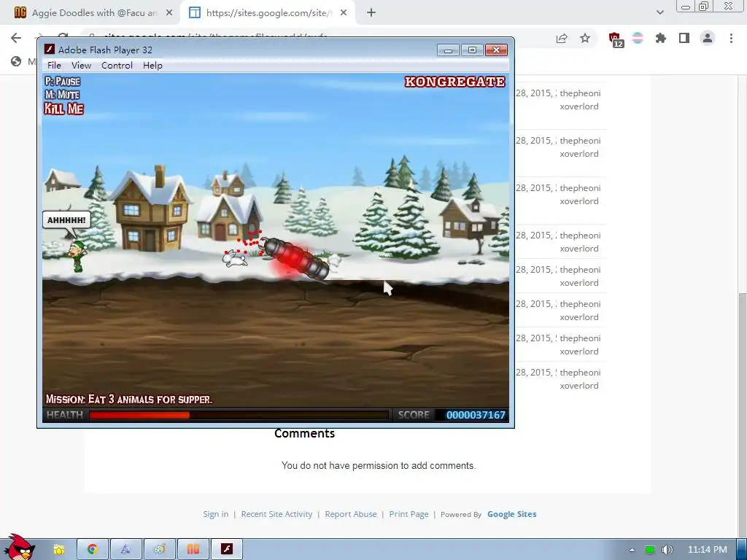Click the share page icon in address bar
This screenshot has width=747, height=560.
(x=562, y=39)
